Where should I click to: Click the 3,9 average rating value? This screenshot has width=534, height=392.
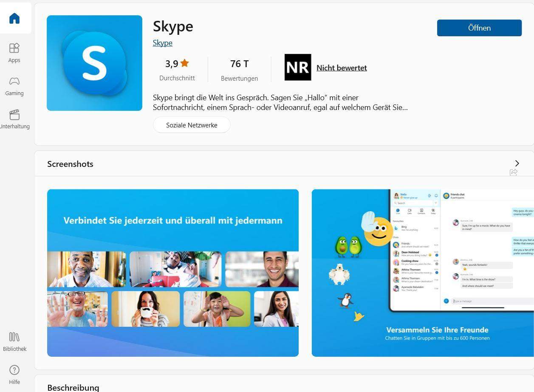point(172,63)
